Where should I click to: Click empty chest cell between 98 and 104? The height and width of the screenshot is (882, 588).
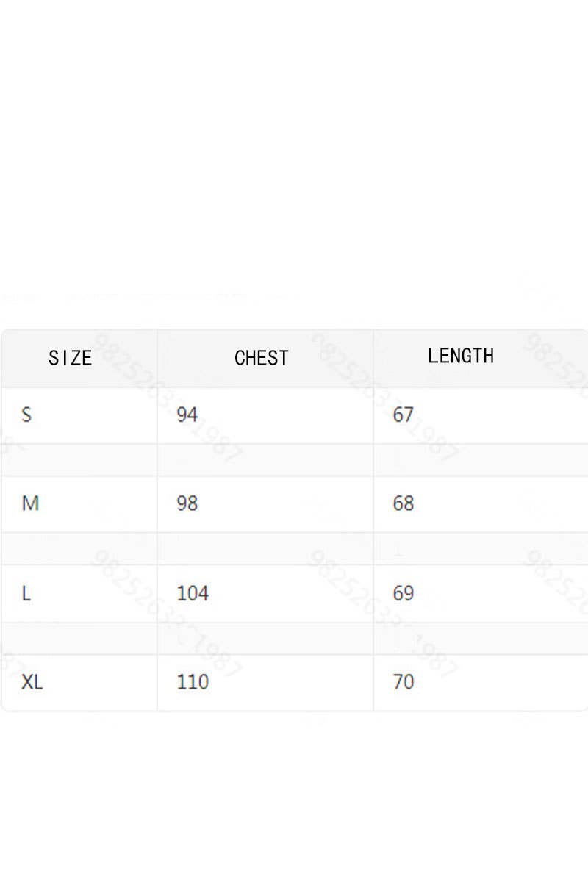click(265, 549)
